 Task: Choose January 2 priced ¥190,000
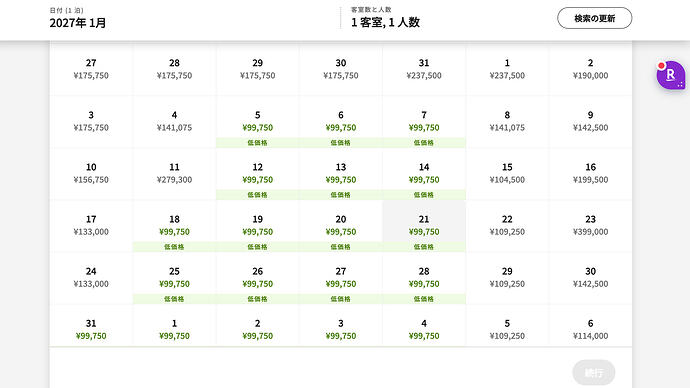pyautogui.click(x=590, y=70)
